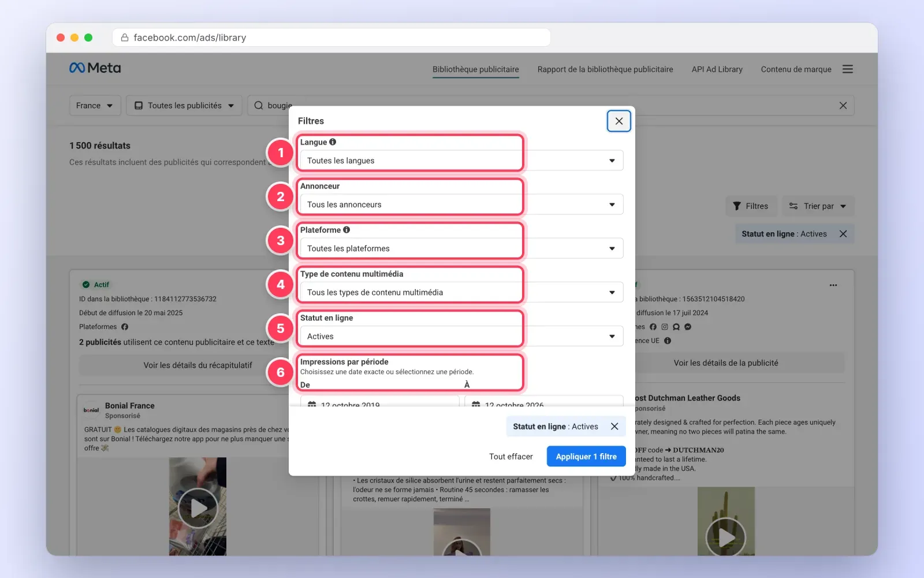This screenshot has width=924, height=578.
Task: Expand the Plateforme dropdown
Action: 461,249
